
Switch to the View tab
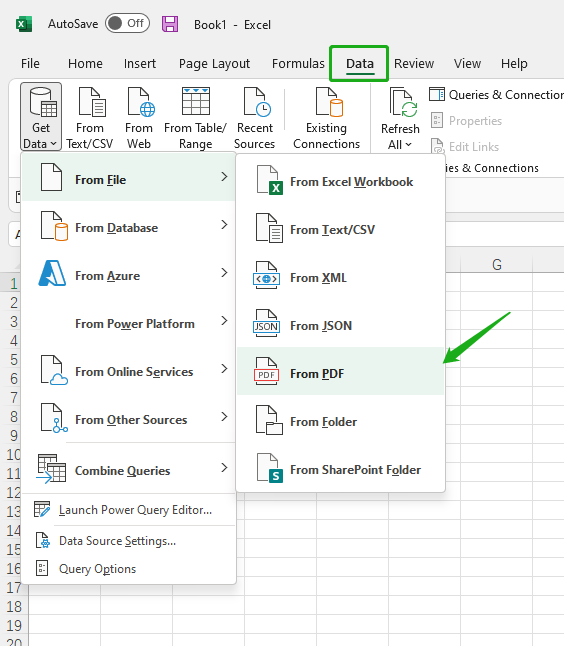(x=467, y=63)
